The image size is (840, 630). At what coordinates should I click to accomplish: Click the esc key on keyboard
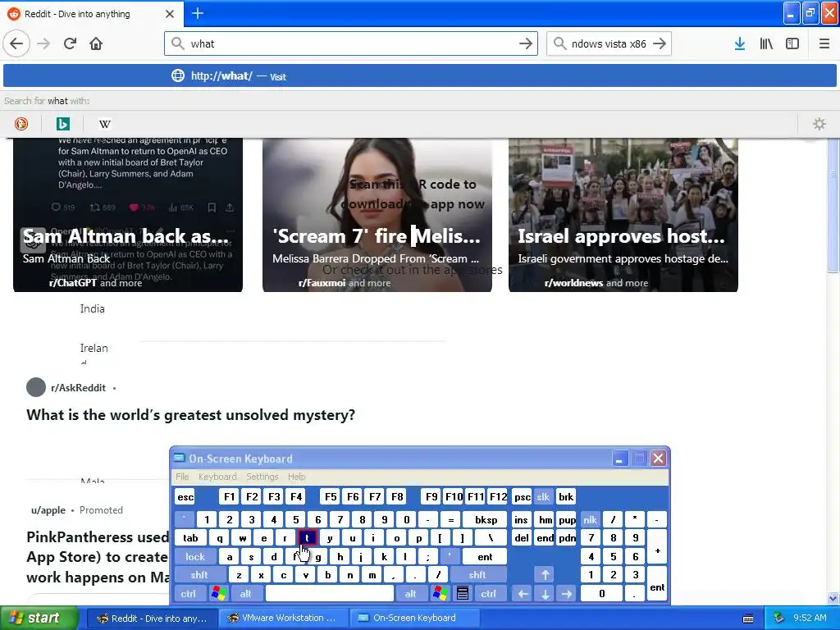(x=185, y=497)
